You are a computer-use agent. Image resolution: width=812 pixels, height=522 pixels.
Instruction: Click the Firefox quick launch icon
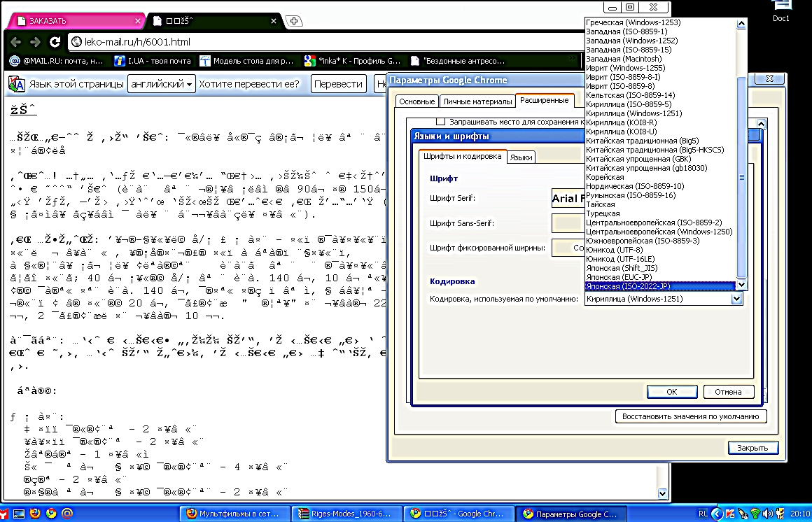34,514
